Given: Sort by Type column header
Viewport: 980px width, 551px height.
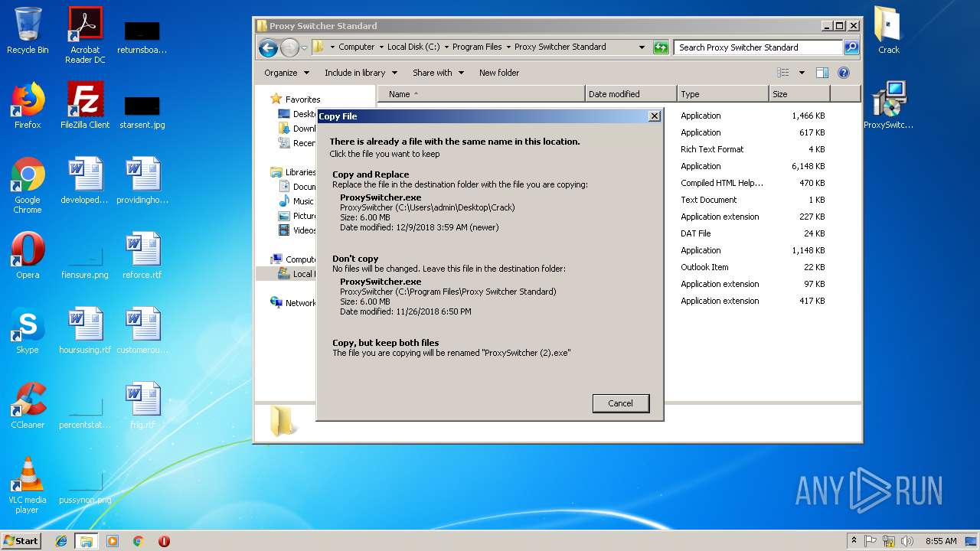Looking at the screenshot, I should coord(723,94).
